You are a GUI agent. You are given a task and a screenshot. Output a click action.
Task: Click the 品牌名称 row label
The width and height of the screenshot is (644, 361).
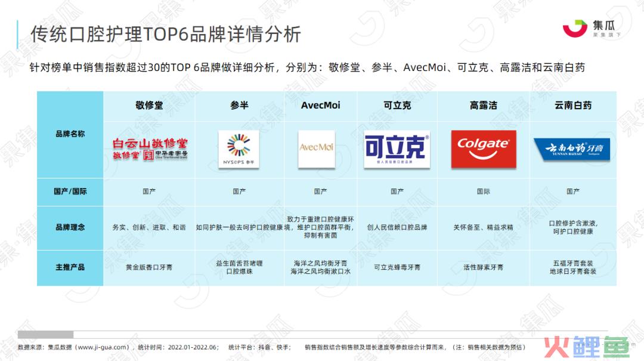pyautogui.click(x=70, y=134)
